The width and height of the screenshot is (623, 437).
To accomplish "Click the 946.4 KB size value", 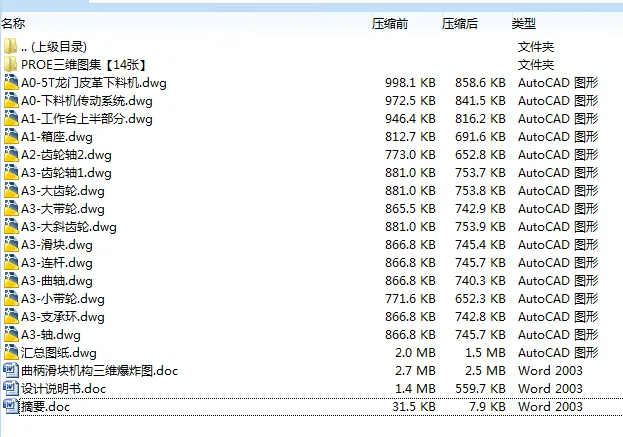I will [410, 119].
